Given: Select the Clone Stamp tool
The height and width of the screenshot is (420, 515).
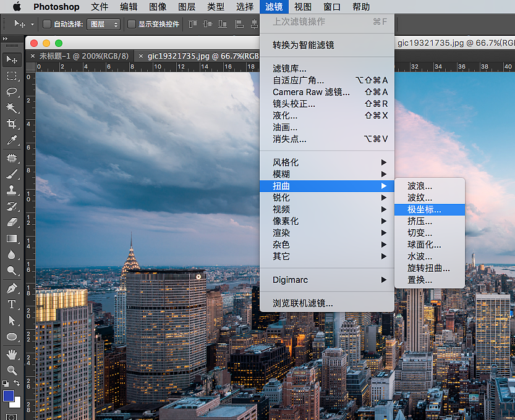Looking at the screenshot, I should point(12,190).
